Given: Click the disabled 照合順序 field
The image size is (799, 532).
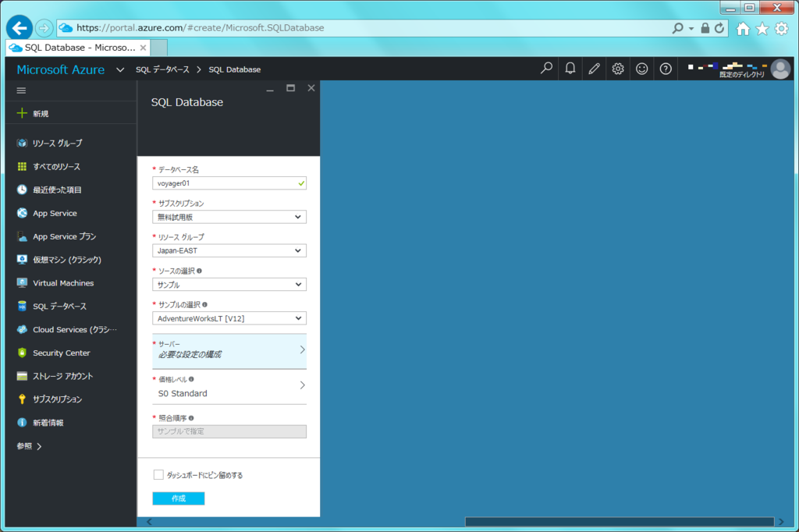Looking at the screenshot, I should pos(229,431).
